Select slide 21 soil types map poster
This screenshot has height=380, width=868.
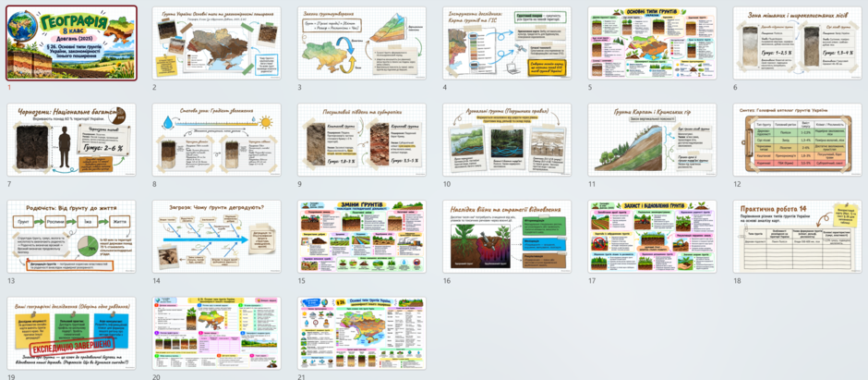point(361,333)
